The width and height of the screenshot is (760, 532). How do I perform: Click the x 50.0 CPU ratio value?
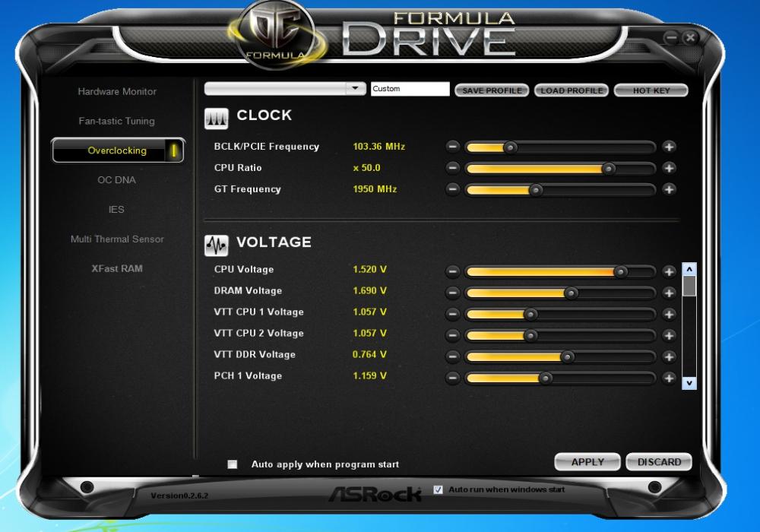pos(367,168)
